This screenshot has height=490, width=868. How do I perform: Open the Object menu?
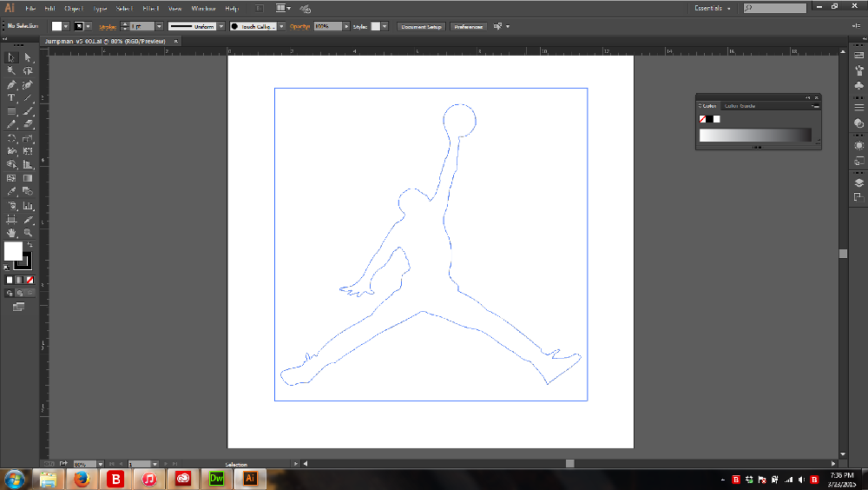[x=74, y=9]
